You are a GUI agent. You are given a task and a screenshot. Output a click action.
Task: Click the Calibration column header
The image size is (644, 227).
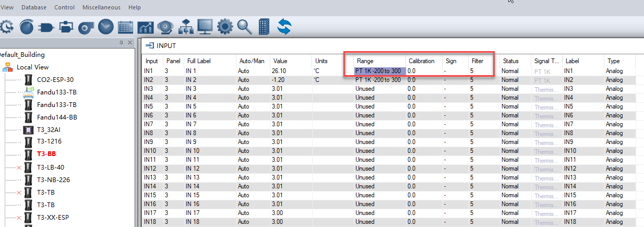click(421, 61)
